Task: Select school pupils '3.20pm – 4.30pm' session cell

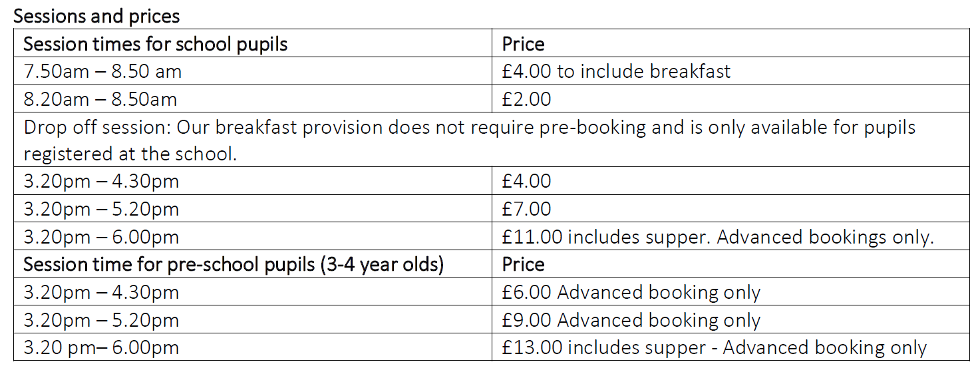Action: tap(252, 181)
